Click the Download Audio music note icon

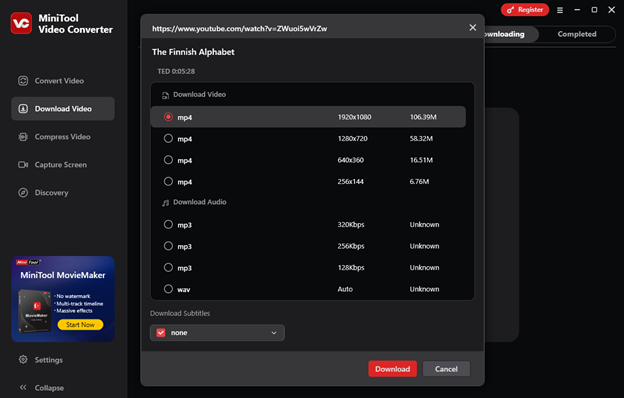click(x=166, y=203)
